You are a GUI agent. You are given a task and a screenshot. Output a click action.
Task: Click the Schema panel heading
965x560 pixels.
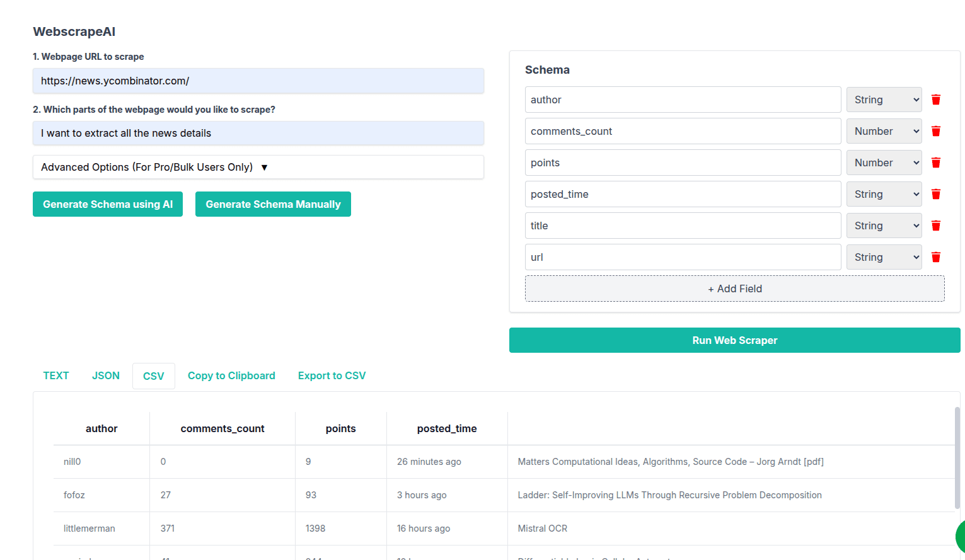pos(547,70)
